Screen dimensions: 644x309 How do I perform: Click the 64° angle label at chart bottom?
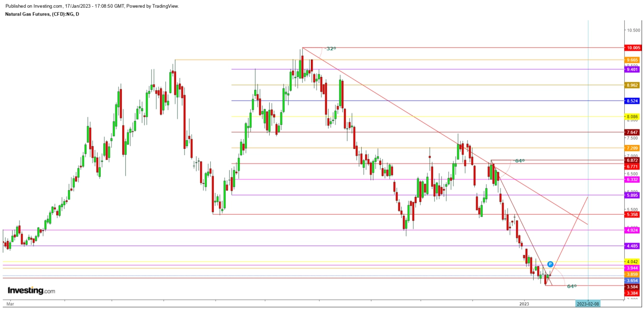click(572, 286)
